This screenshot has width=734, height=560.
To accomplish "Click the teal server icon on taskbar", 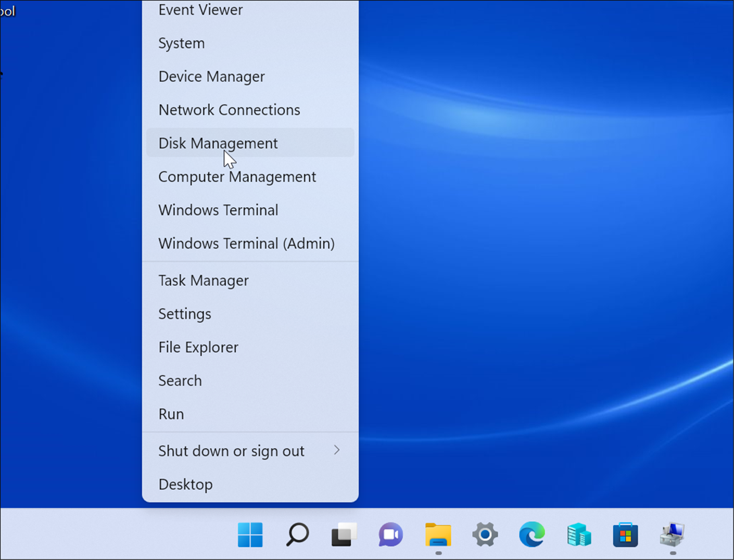I will point(578,535).
